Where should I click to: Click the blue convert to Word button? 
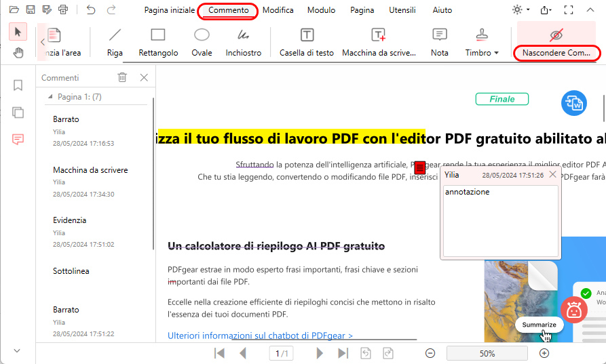point(574,103)
